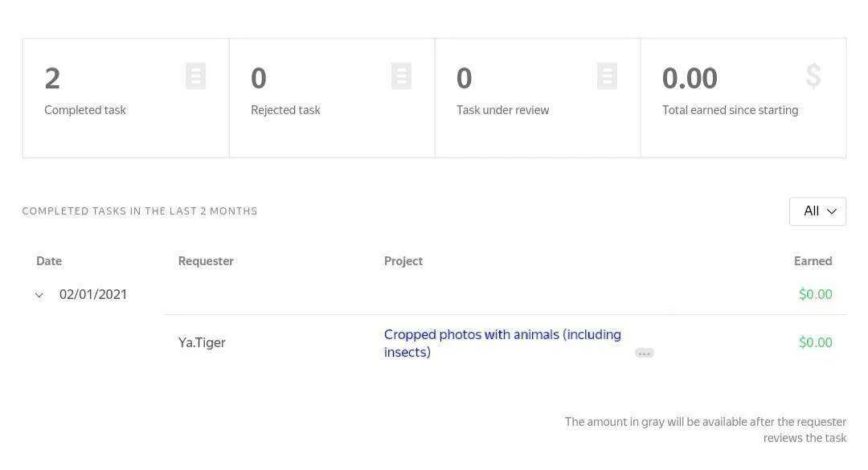The width and height of the screenshot is (868, 470).
Task: Click the Total earned since starting card
Action: tap(743, 98)
